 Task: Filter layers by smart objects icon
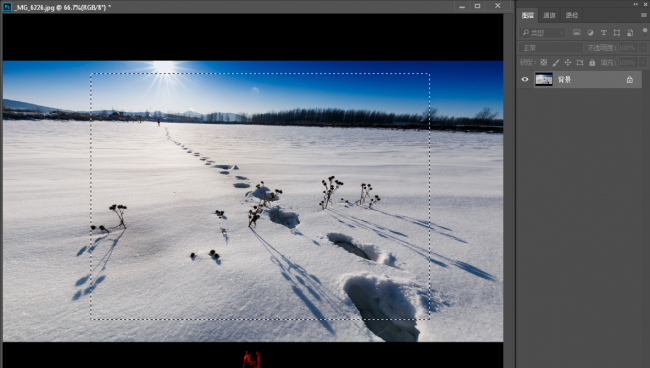click(630, 32)
